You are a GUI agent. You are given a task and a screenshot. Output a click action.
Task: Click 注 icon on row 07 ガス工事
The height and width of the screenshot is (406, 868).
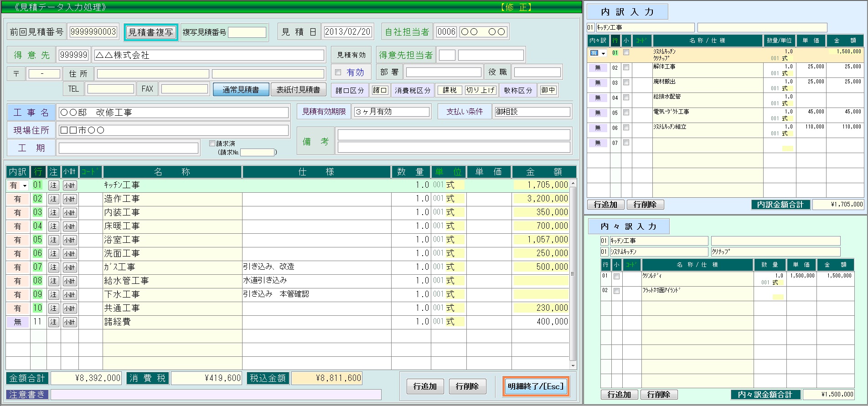pos(53,267)
